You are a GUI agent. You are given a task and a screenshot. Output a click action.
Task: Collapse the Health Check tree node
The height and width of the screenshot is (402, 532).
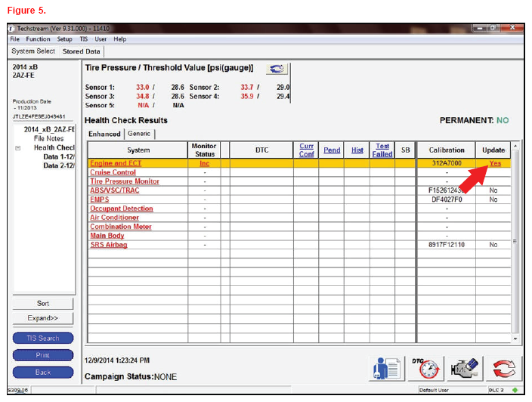(x=17, y=148)
